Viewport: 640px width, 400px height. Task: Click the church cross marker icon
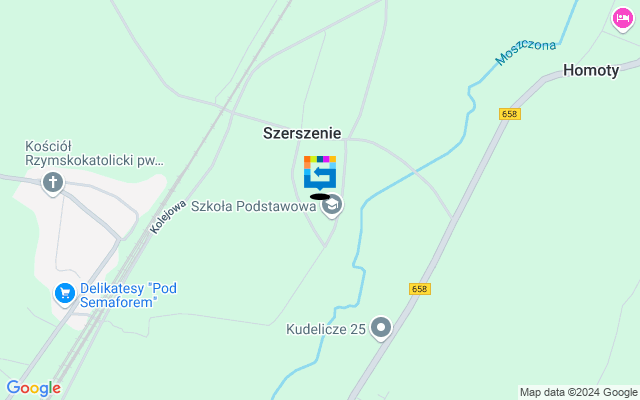(x=53, y=183)
